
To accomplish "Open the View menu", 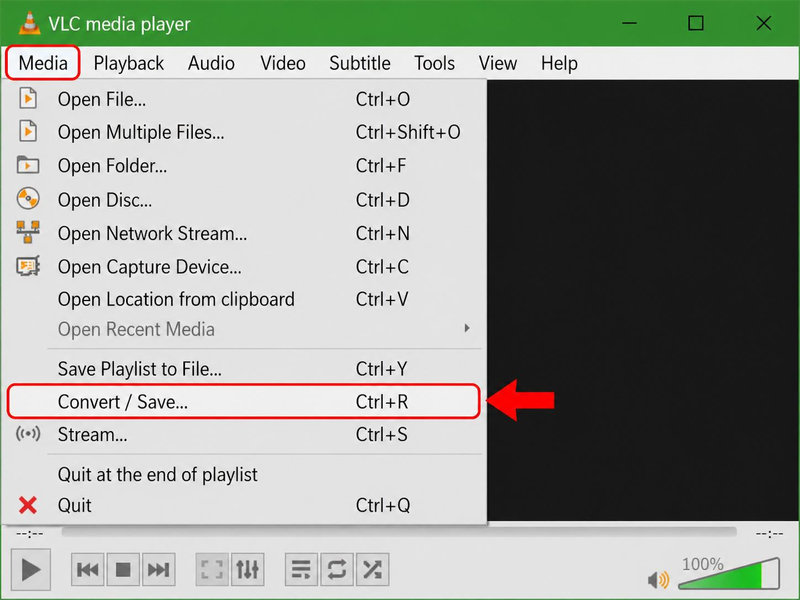I will point(497,63).
